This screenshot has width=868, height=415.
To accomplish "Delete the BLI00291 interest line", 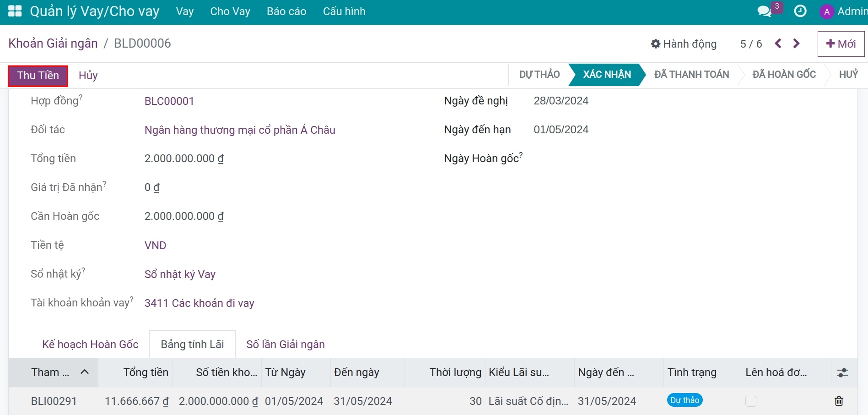I will pyautogui.click(x=839, y=401).
